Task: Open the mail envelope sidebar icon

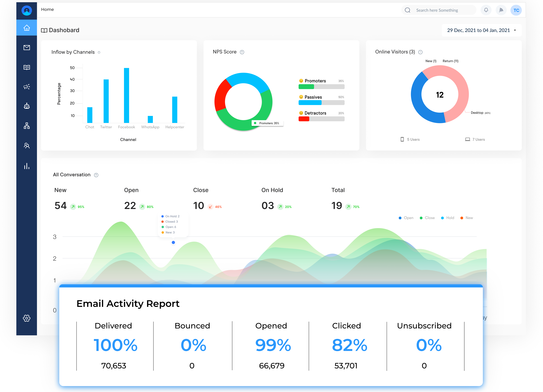Action: click(27, 48)
